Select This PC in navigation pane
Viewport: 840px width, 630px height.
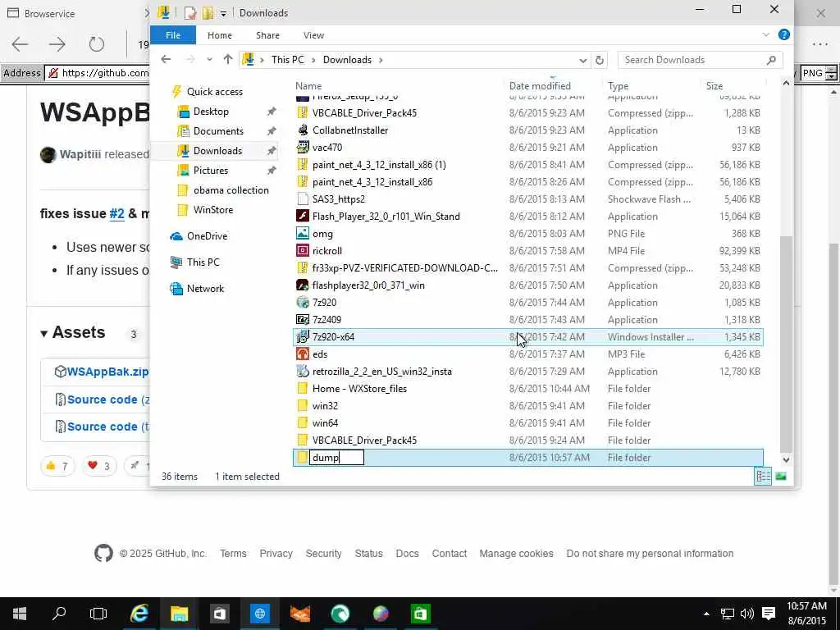coord(203,262)
